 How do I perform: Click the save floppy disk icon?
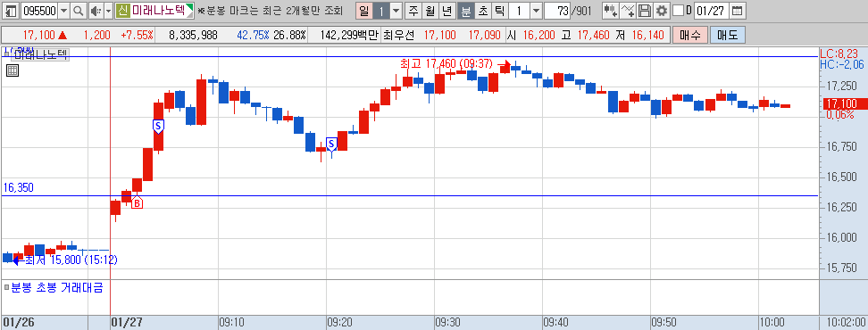645,11
